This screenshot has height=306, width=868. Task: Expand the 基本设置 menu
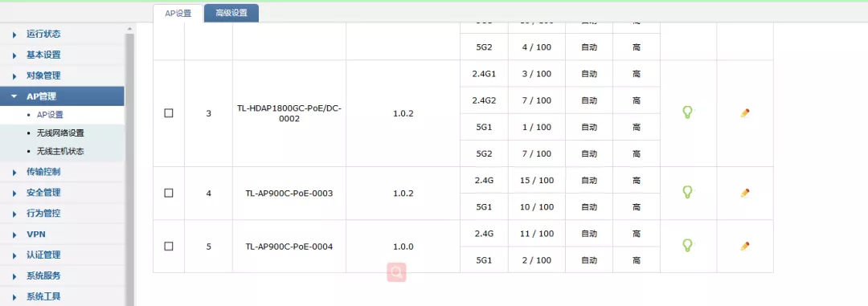click(62, 55)
